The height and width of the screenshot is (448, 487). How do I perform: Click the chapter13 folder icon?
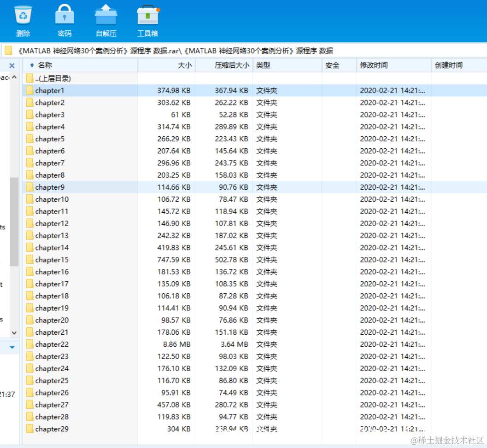[29, 236]
